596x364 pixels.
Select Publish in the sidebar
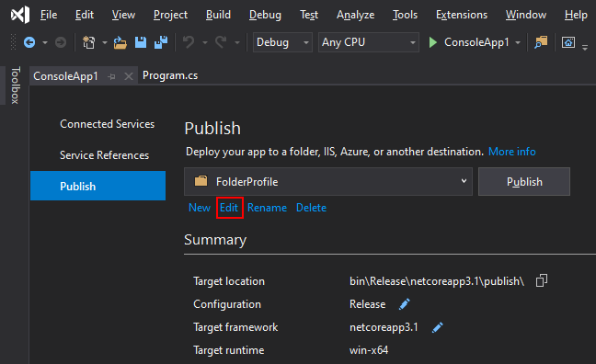click(x=98, y=186)
